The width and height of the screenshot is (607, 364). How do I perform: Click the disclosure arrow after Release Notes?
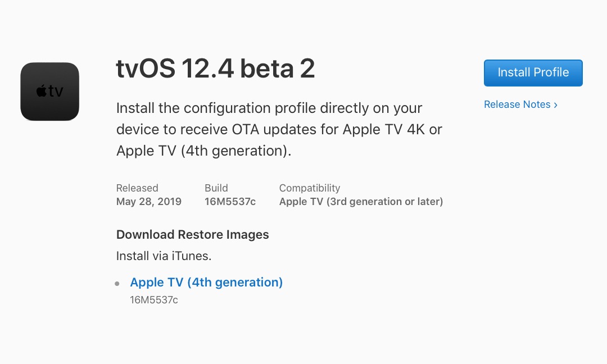(x=554, y=104)
